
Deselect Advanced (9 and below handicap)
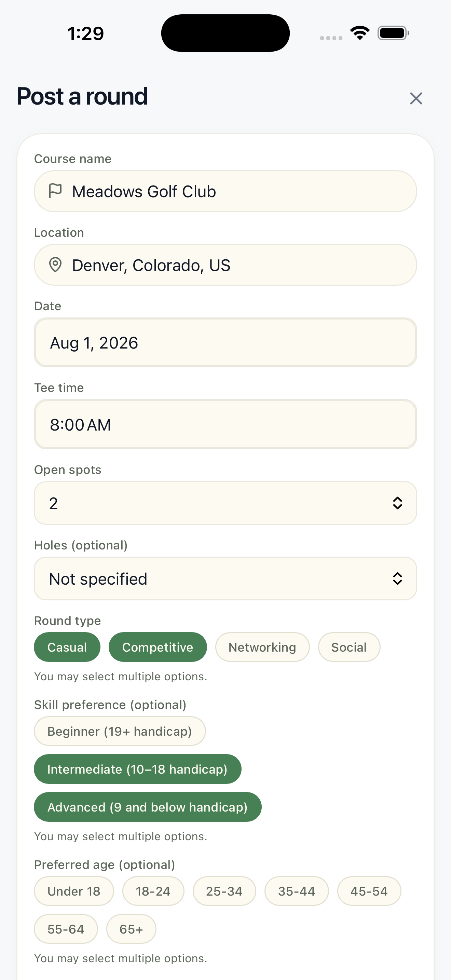point(148,807)
